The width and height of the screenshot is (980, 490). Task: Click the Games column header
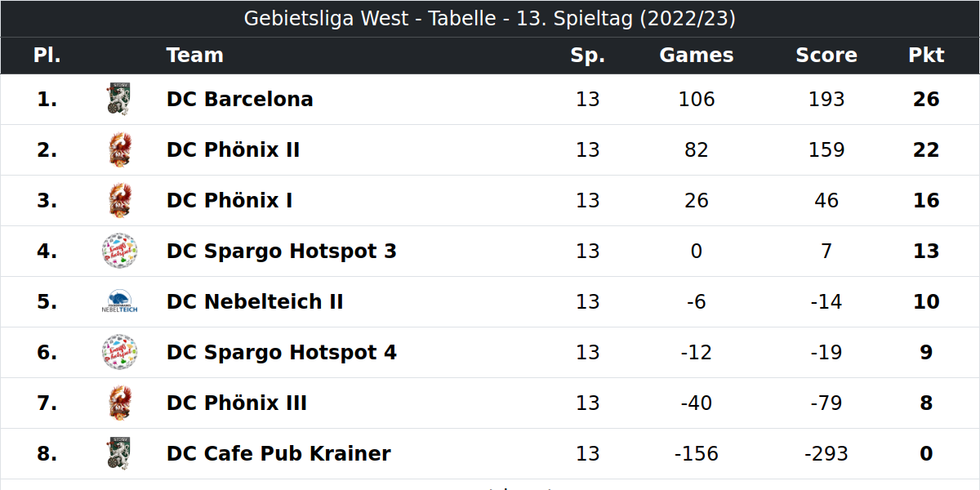click(x=697, y=56)
